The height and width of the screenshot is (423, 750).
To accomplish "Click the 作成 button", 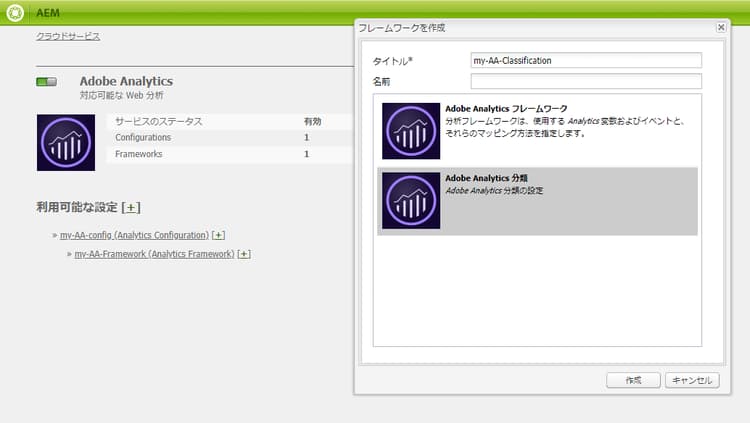I will (x=633, y=380).
